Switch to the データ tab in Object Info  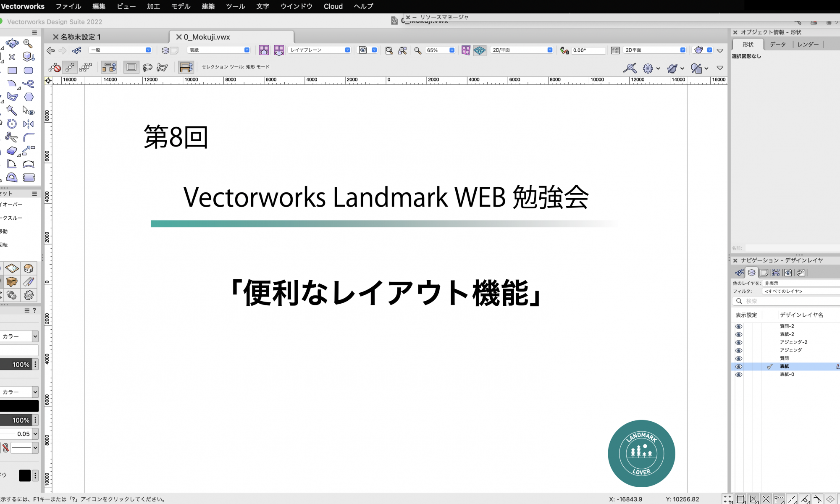click(778, 45)
